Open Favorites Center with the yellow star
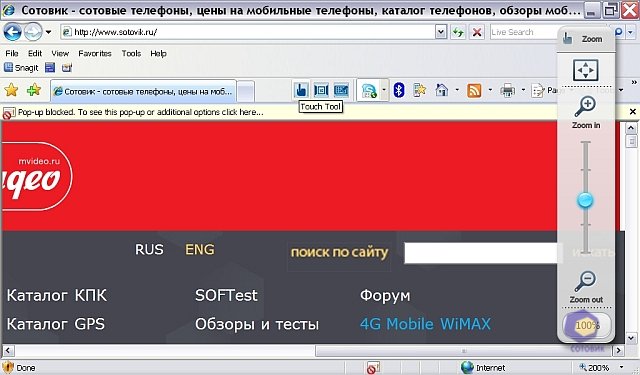The image size is (640, 375). pyautogui.click(x=11, y=90)
